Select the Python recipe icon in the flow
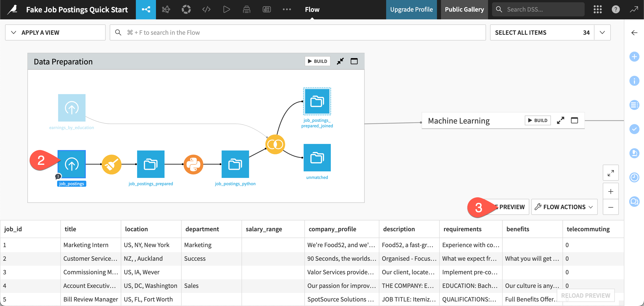The image size is (644, 306). coord(193,164)
